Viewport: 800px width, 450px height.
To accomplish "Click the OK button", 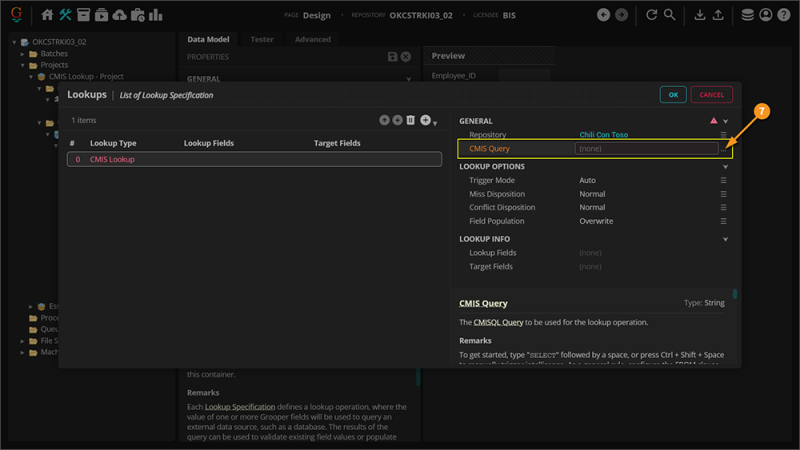I will click(x=673, y=95).
